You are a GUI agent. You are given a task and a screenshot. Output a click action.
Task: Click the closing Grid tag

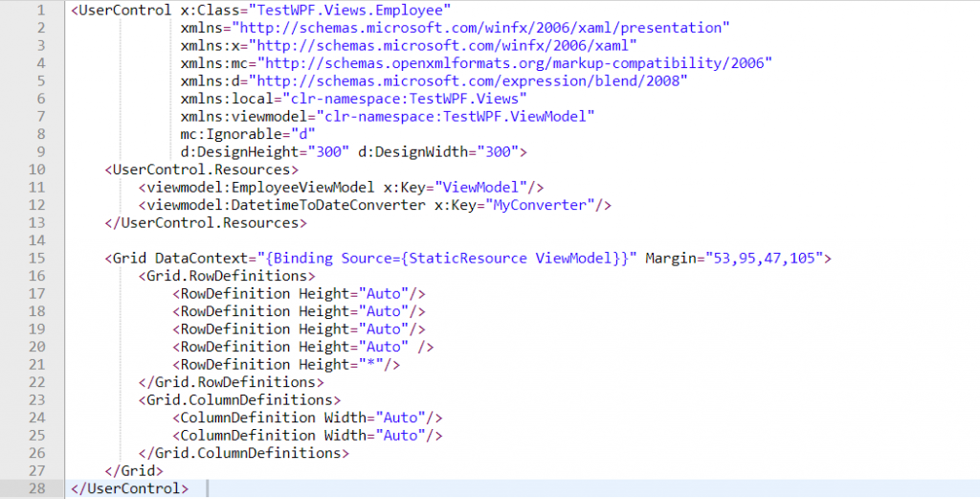tap(134, 470)
